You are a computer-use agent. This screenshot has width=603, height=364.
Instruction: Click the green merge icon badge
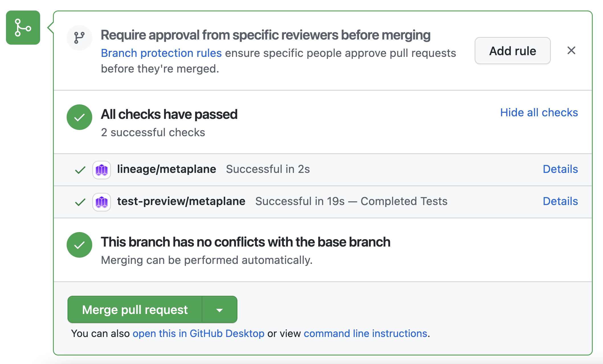(23, 28)
